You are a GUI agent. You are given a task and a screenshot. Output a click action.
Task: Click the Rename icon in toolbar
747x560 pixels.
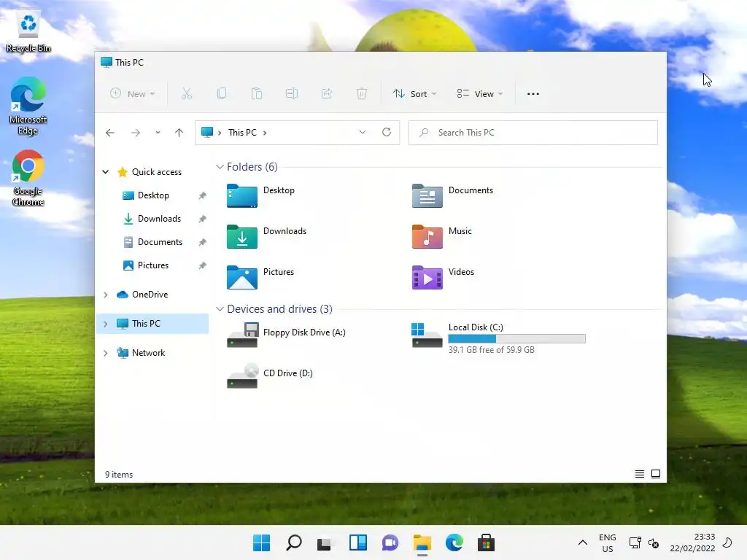click(x=292, y=93)
